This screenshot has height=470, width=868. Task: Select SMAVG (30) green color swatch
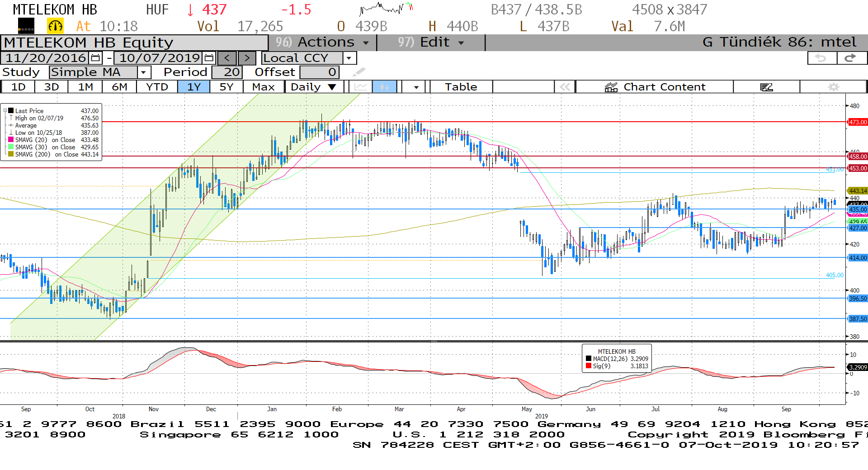coord(11,147)
